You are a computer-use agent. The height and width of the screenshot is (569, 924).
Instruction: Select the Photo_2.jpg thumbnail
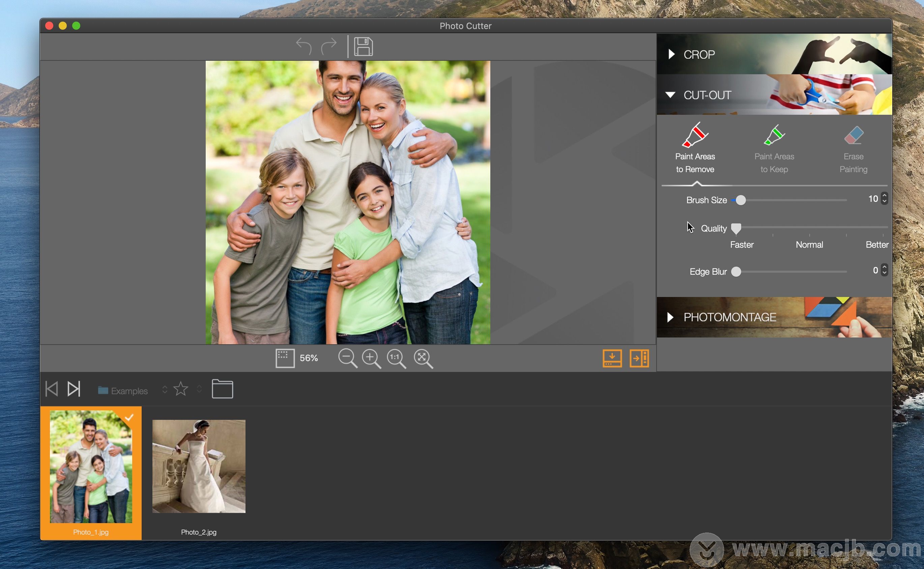[199, 467]
